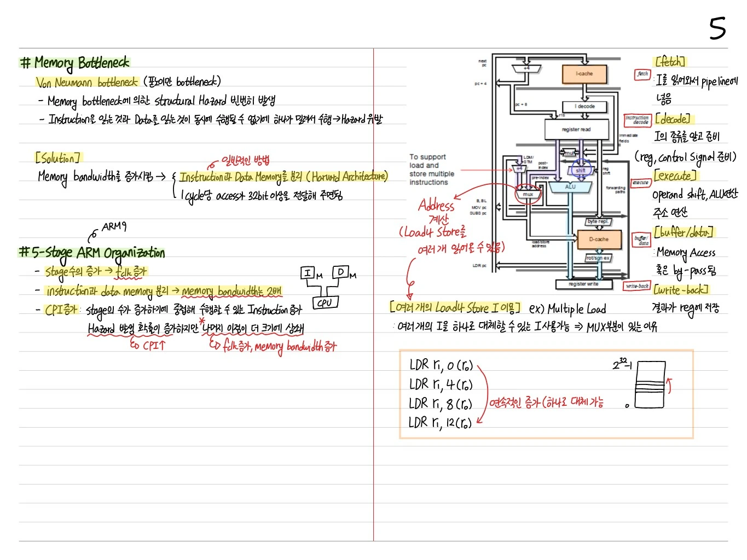Click the 'LDR r1, 8(r0)' line
Screen dimensions: 747x560
(x=440, y=404)
